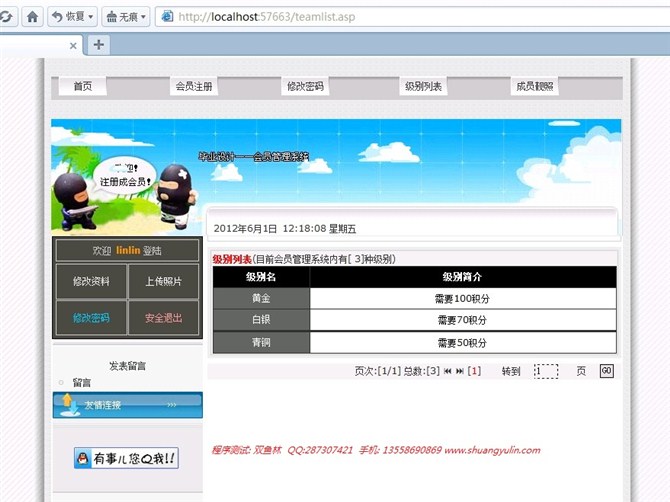Open a new tab with plus button
Image resolution: width=670 pixels, height=502 pixels.
point(99,44)
